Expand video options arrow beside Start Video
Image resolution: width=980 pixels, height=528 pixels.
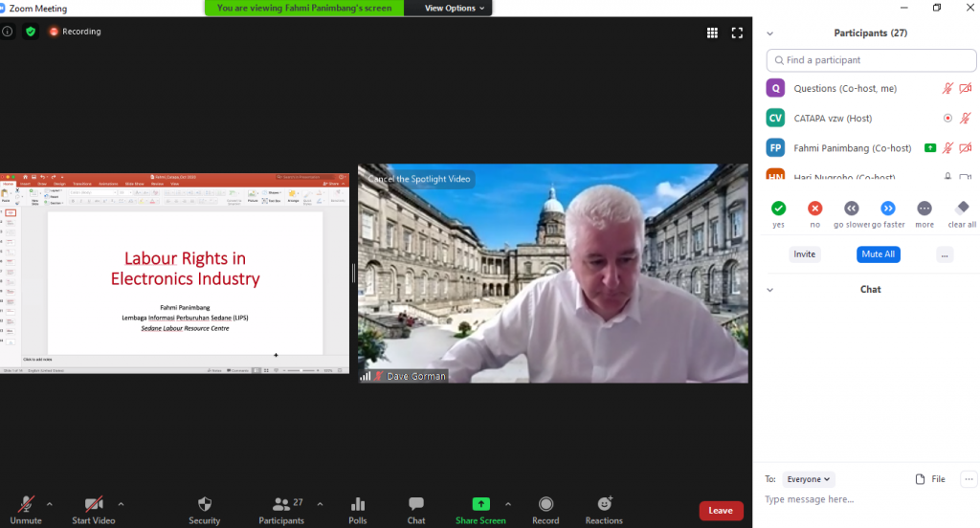[121, 504]
